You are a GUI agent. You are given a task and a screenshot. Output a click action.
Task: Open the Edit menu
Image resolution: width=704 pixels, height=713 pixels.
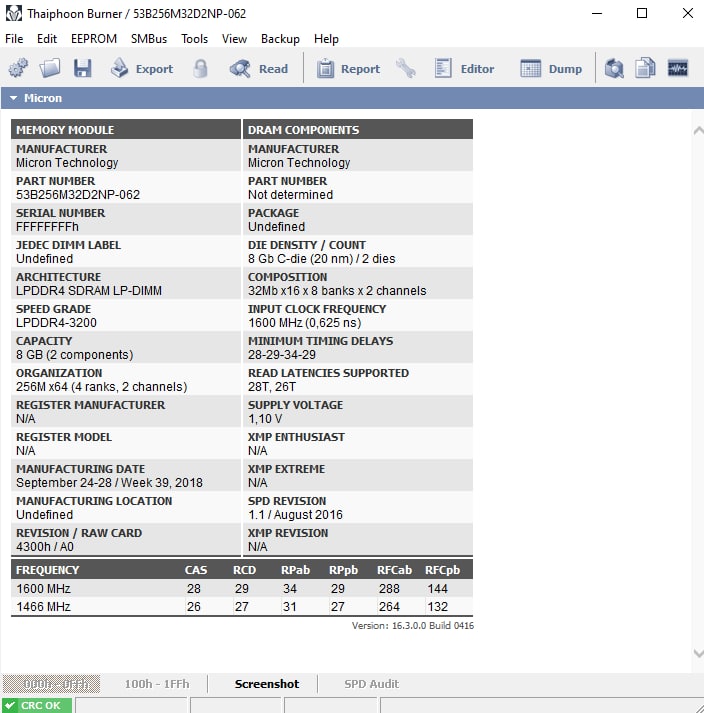[x=47, y=39]
